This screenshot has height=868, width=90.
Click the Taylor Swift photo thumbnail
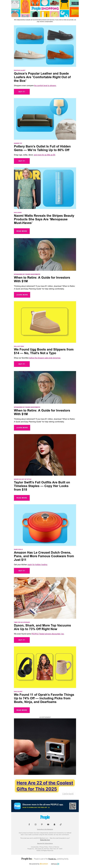point(45,455)
